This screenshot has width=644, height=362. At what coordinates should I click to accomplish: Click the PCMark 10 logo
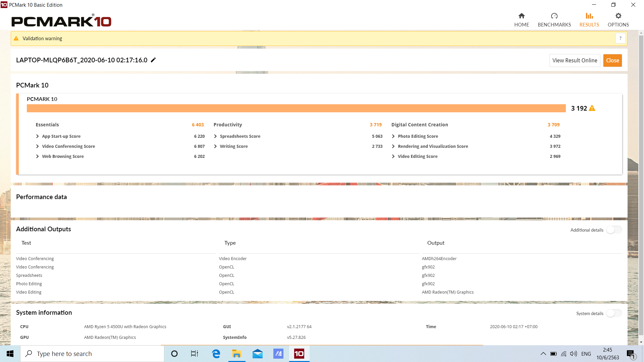61,21
